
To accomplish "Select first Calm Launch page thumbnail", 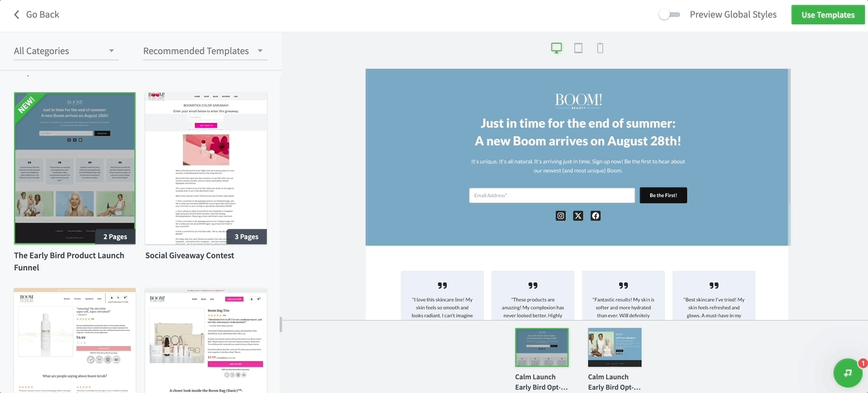I will coord(542,347).
